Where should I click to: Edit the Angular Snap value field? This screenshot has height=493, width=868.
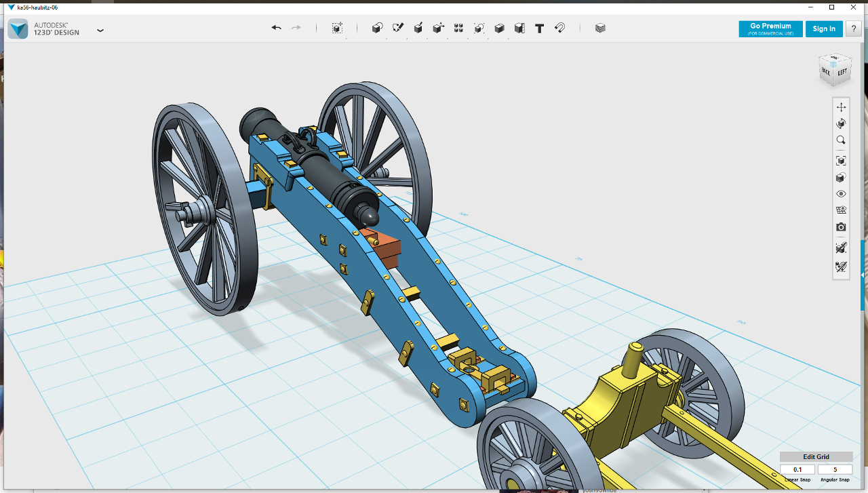tap(835, 470)
